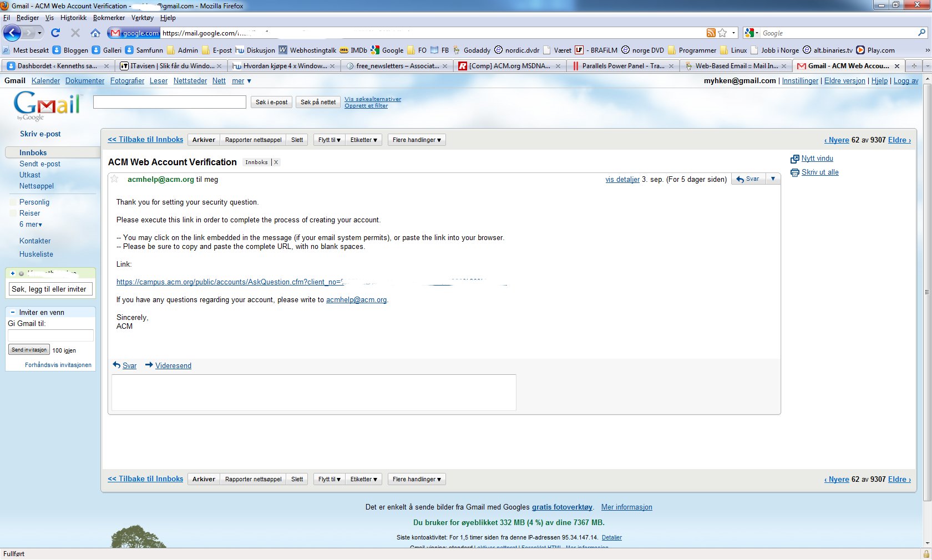Open a new tab with the plus button
This screenshot has width=932, height=560.
pyautogui.click(x=914, y=65)
